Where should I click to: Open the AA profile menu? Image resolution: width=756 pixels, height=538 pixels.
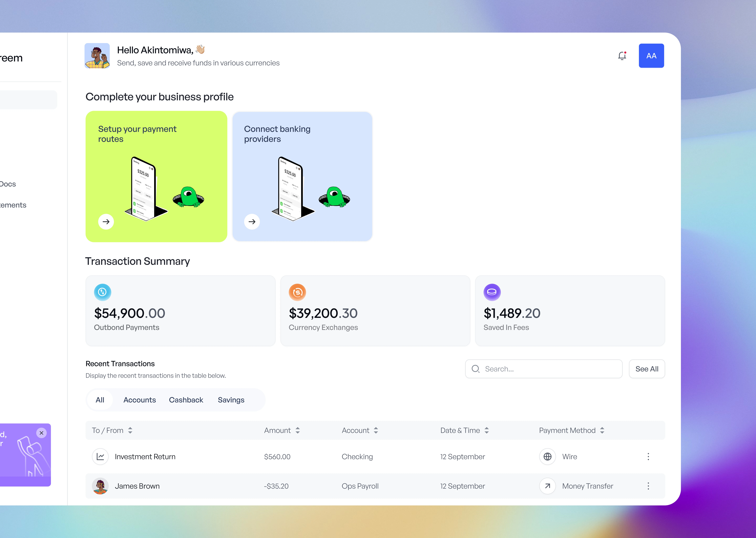coord(651,56)
